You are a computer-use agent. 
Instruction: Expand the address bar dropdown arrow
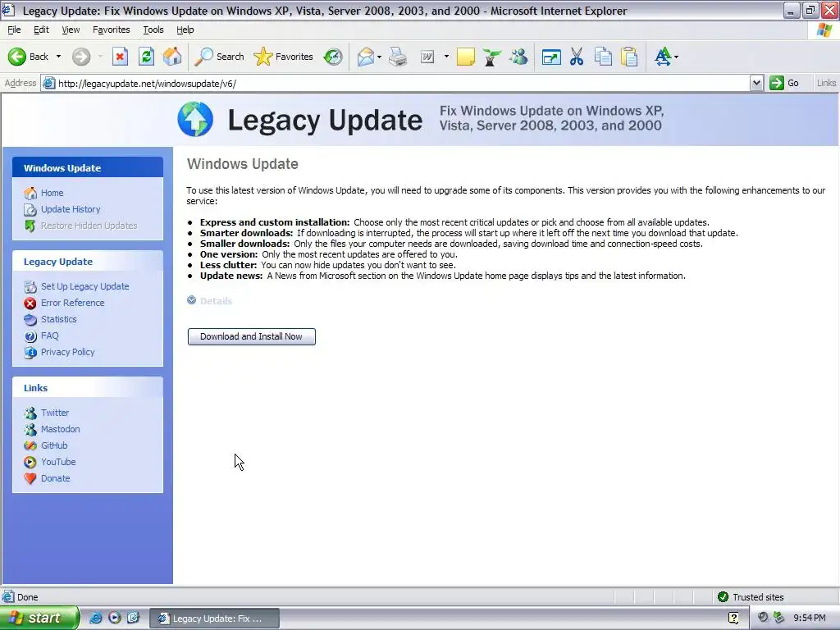[x=756, y=83]
